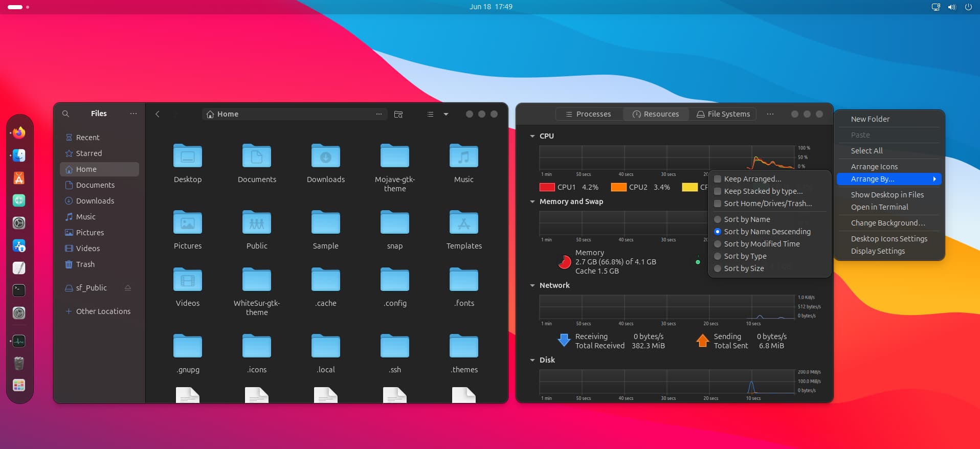Open the Documents folder icon
The image size is (980, 449).
(257, 155)
